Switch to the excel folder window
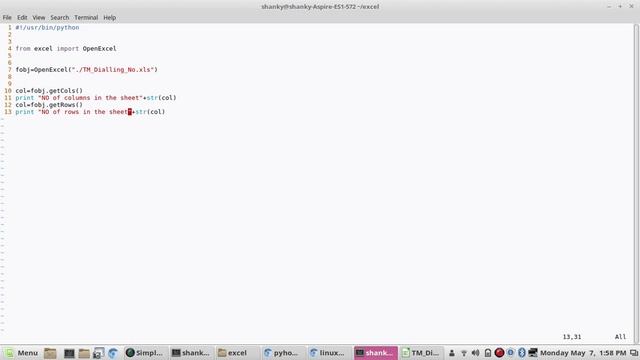 (237, 353)
